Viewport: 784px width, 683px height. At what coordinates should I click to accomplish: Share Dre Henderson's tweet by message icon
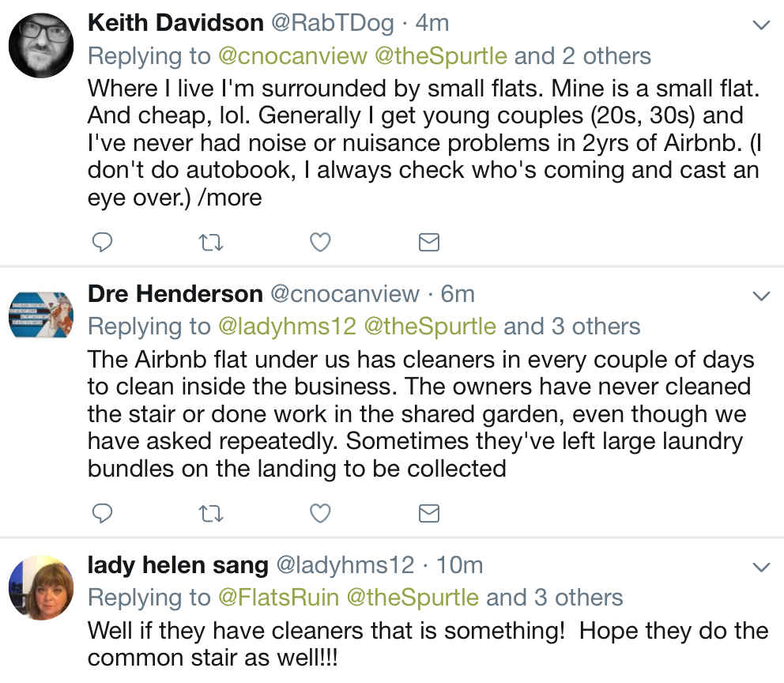click(428, 515)
